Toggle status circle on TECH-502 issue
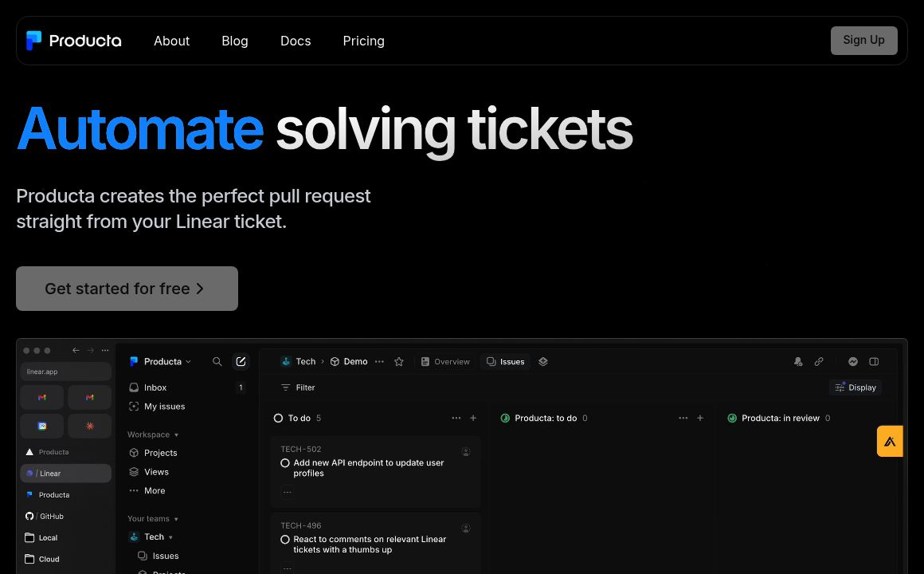The image size is (924, 574). tap(285, 463)
